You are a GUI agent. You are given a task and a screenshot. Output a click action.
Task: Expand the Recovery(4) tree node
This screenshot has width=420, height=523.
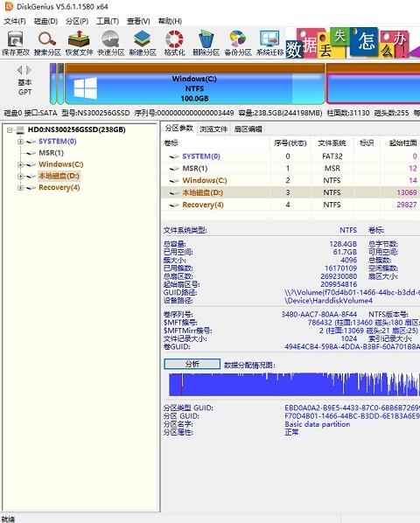pyautogui.click(x=20, y=188)
